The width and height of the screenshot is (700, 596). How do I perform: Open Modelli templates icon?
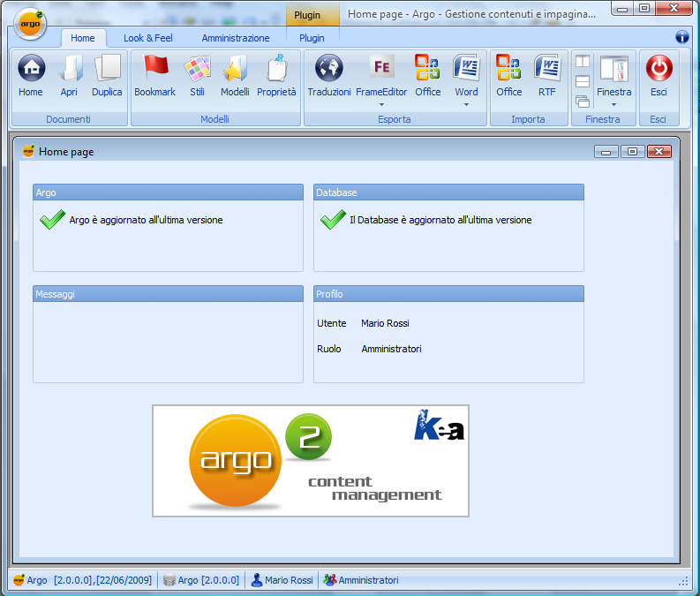coord(235,68)
